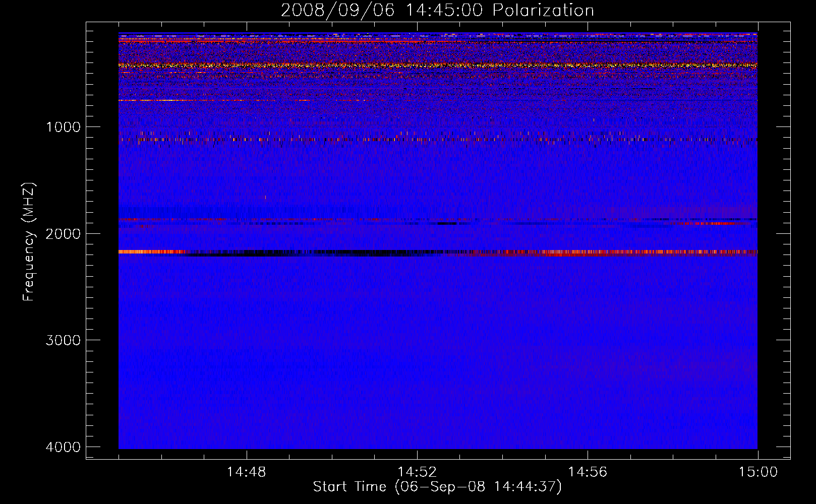Click the '1000' frequency tick label

click(63, 127)
